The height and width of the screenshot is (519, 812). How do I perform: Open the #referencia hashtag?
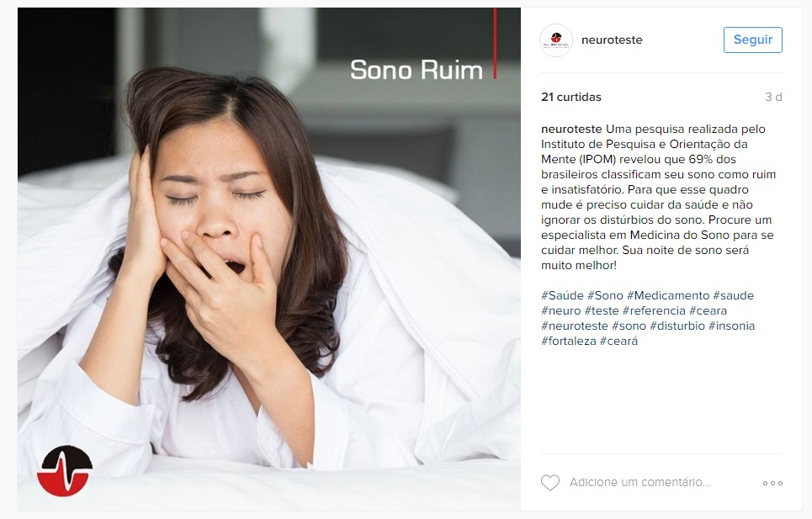pyautogui.click(x=654, y=310)
